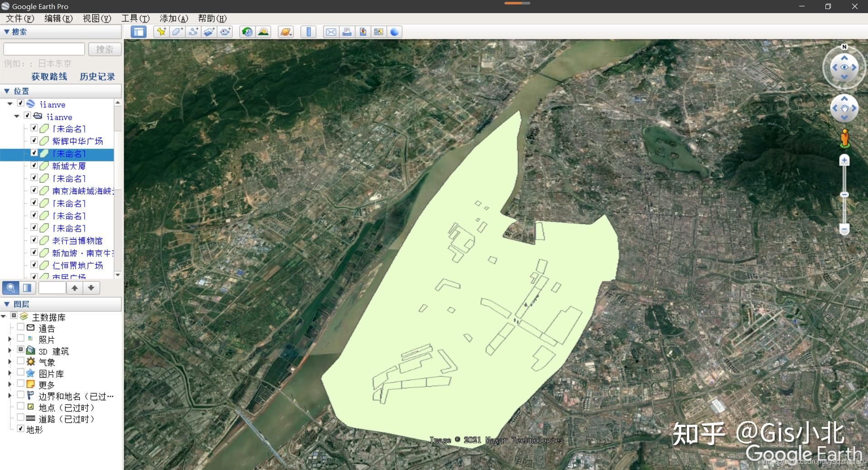View in Google Maps icon
The height and width of the screenshot is (470, 868).
(379, 32)
